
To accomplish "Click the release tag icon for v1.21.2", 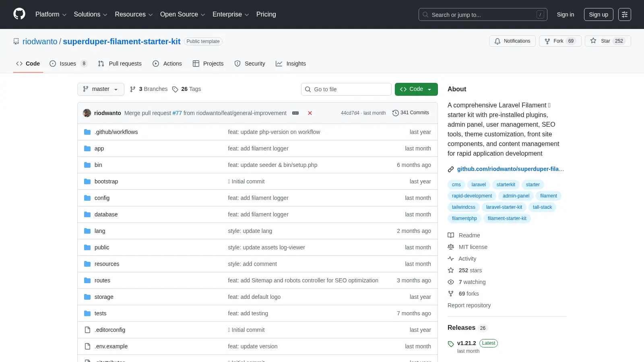I will pyautogui.click(x=451, y=344).
